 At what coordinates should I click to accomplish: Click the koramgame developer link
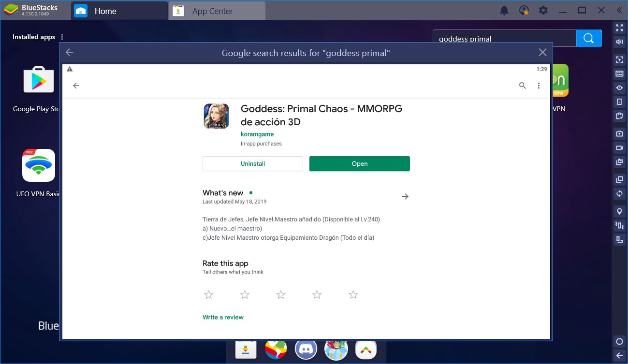[x=257, y=134]
